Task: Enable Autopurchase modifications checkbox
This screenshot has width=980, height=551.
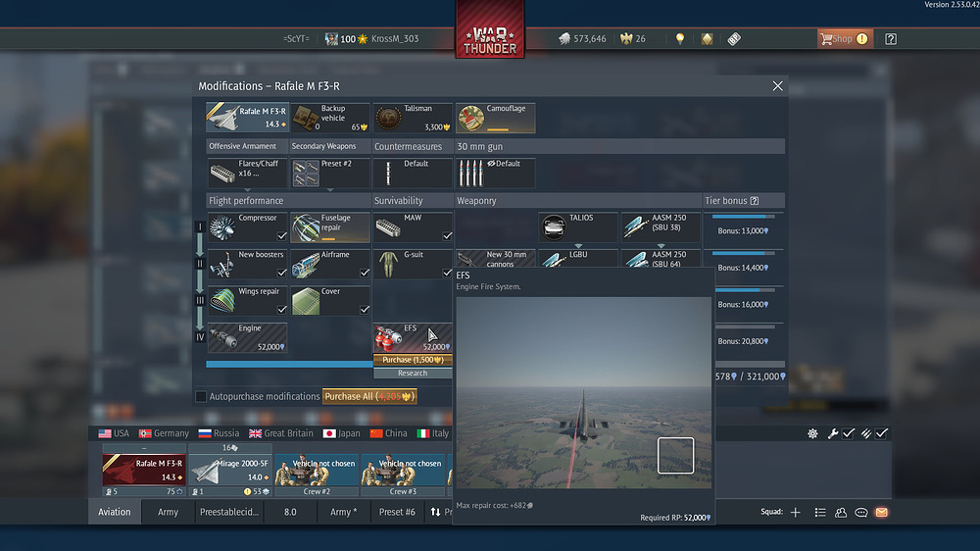Action: tap(201, 396)
